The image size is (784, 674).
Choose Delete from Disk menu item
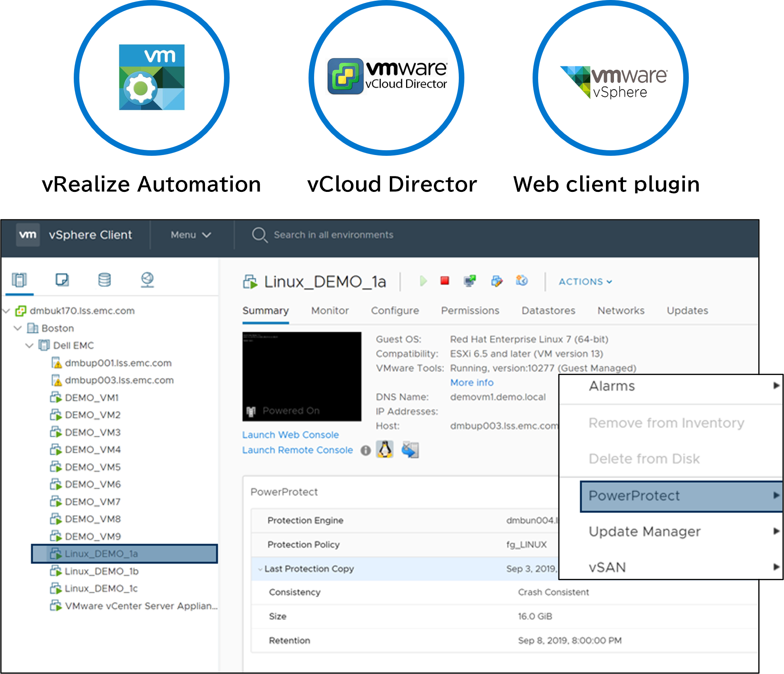click(x=644, y=459)
